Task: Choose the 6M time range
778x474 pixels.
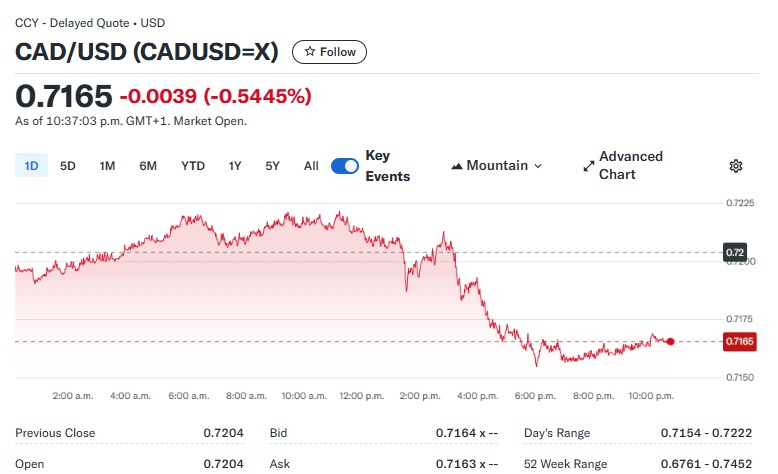Action: click(x=148, y=166)
